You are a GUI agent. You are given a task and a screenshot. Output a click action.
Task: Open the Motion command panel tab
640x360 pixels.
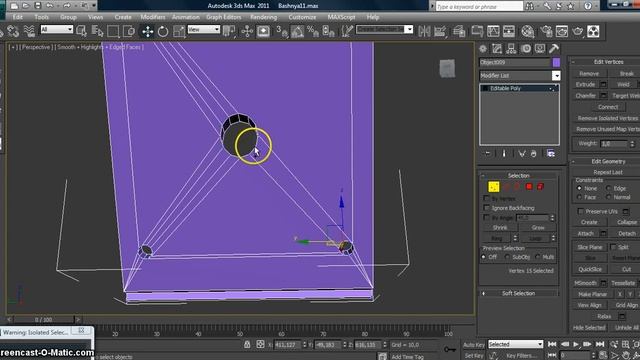point(526,49)
